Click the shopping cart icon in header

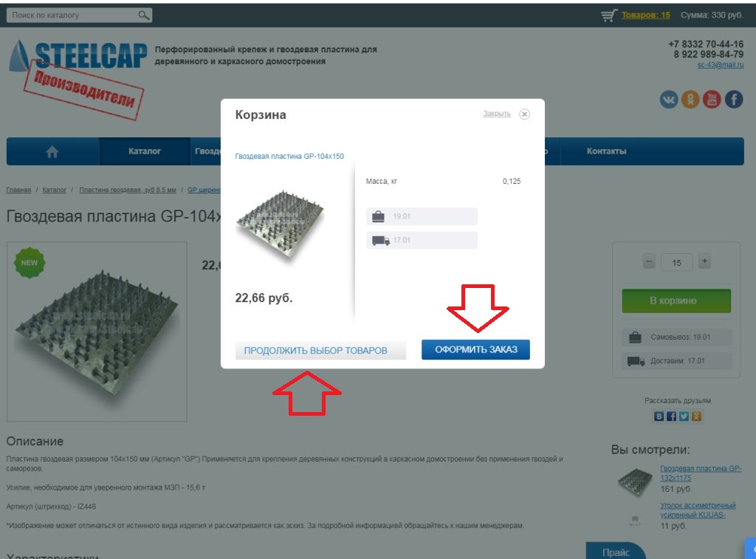click(x=609, y=16)
